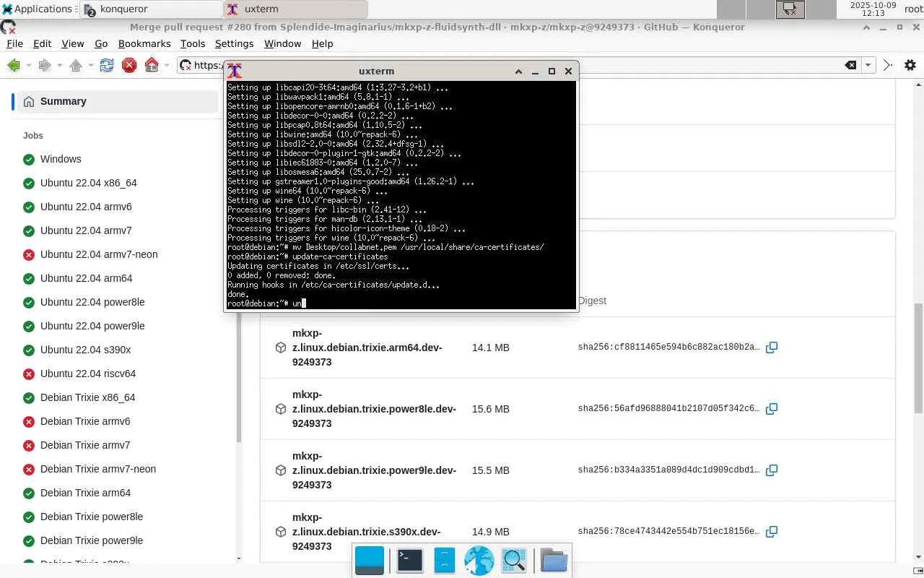Screen dimensions: 924x578
Task: Click the 14.1 MB size value
Action: (x=491, y=348)
